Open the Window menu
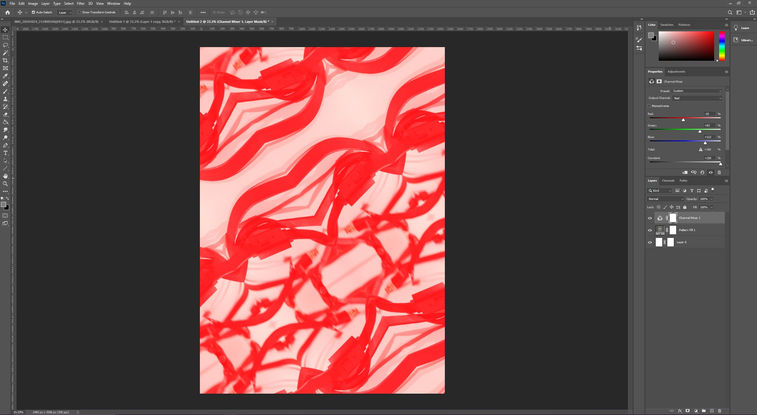This screenshot has width=757, height=415. (113, 3)
